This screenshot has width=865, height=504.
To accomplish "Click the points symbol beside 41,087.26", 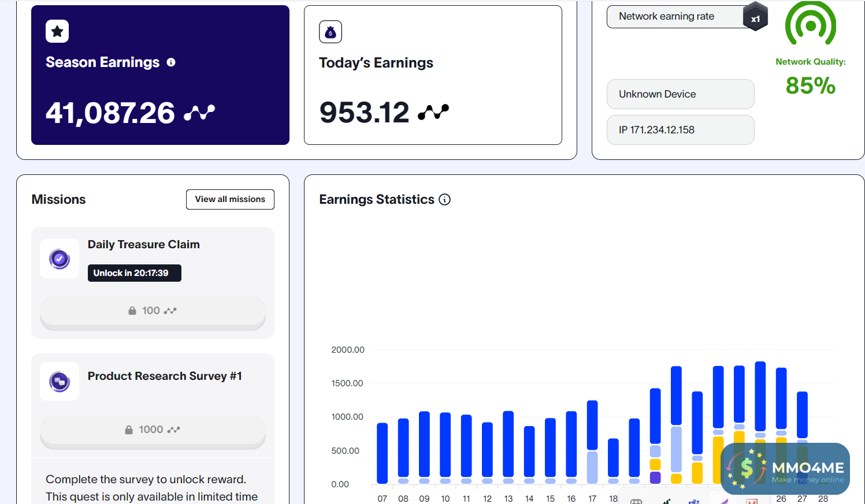I will click(199, 112).
